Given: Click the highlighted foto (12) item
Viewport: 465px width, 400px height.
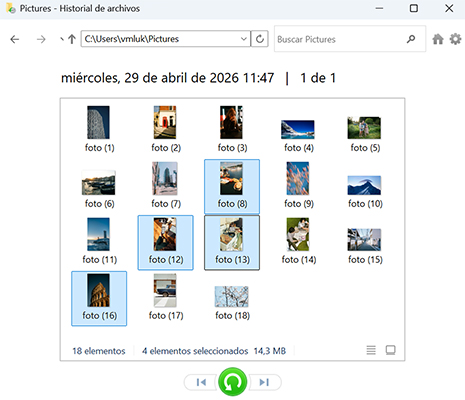Looking at the screenshot, I should (x=166, y=242).
